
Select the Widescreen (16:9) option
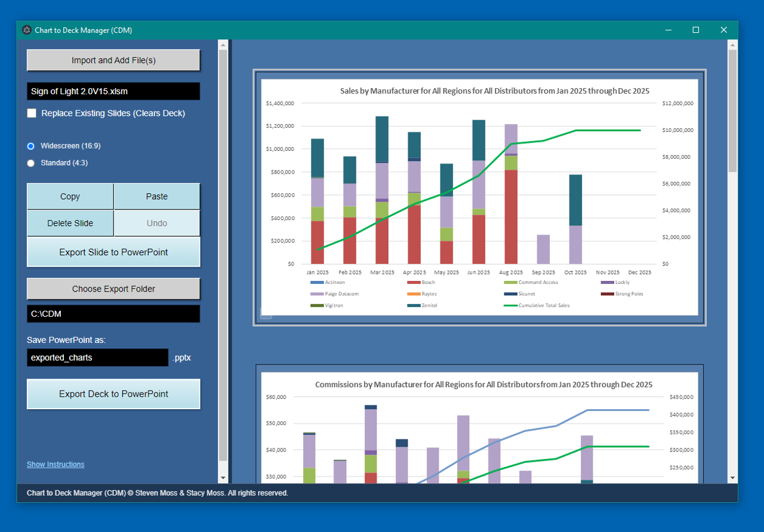[30, 146]
